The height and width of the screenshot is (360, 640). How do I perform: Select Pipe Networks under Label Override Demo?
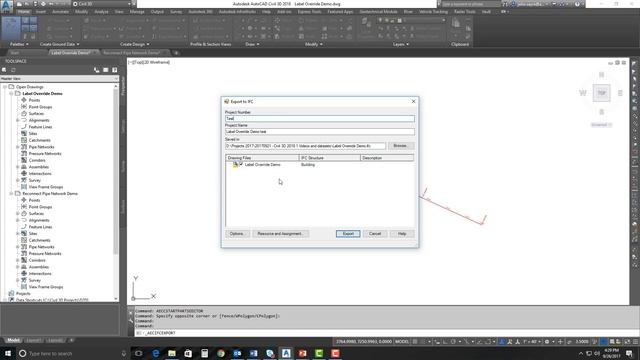click(42, 147)
